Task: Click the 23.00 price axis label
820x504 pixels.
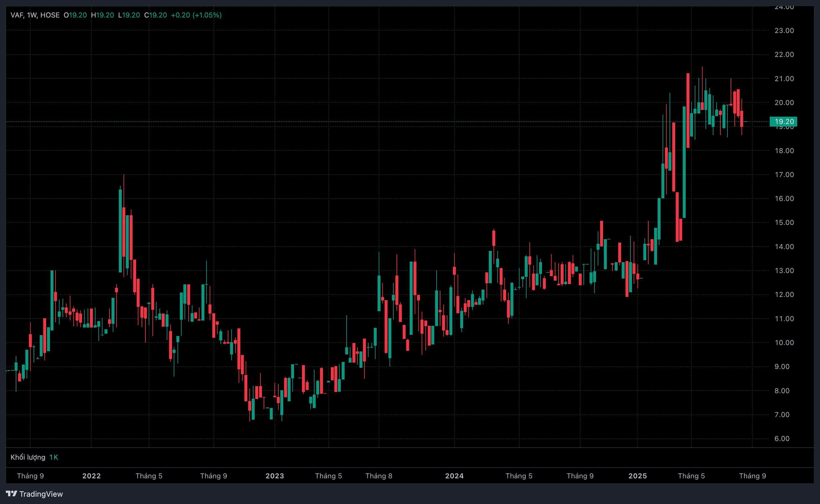Action: click(x=784, y=31)
